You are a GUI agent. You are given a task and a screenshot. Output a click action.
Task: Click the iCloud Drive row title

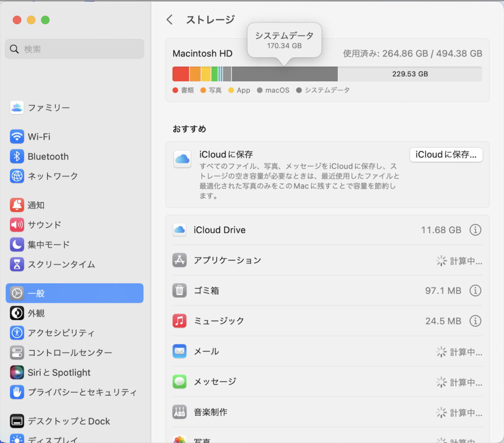point(220,230)
